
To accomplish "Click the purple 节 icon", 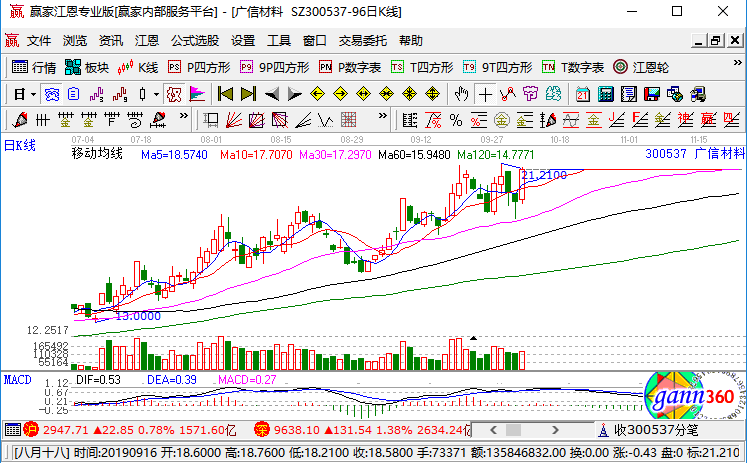I will (530, 94).
